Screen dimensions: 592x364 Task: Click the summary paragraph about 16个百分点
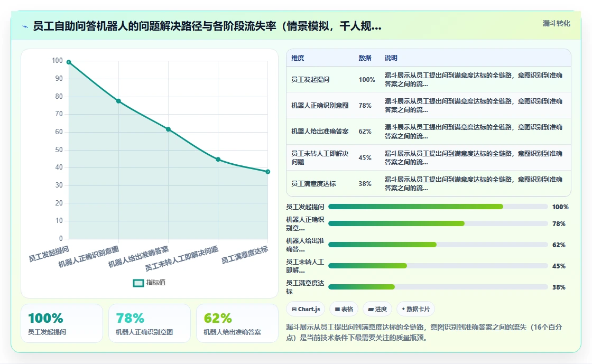[424, 332]
